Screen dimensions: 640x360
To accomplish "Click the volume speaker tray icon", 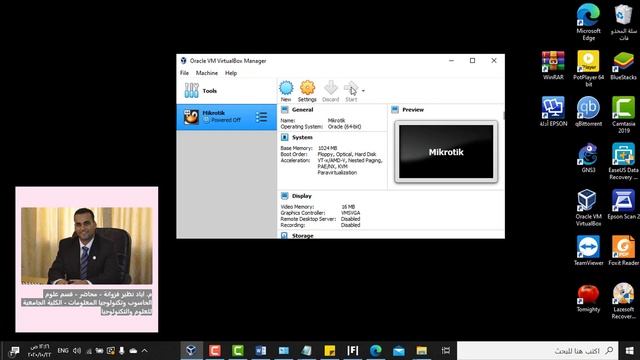I will pos(77,350).
